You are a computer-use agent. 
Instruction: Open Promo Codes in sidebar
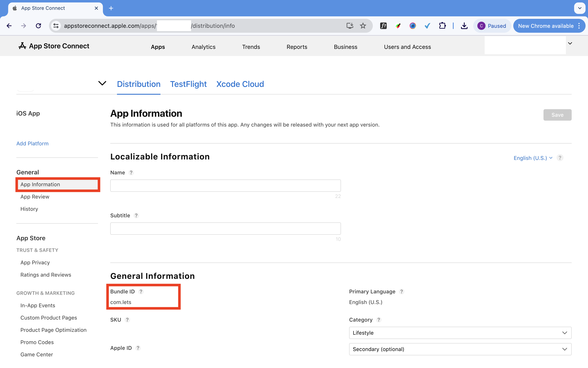click(37, 342)
